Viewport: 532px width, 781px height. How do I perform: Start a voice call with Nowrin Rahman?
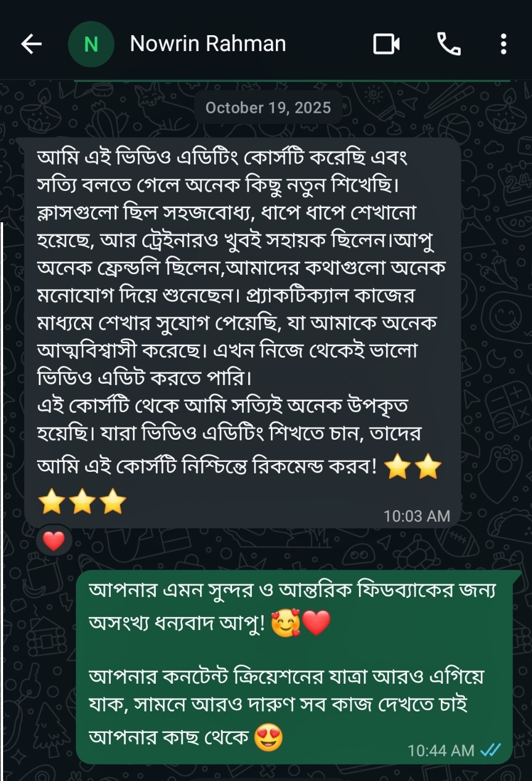[x=449, y=44]
